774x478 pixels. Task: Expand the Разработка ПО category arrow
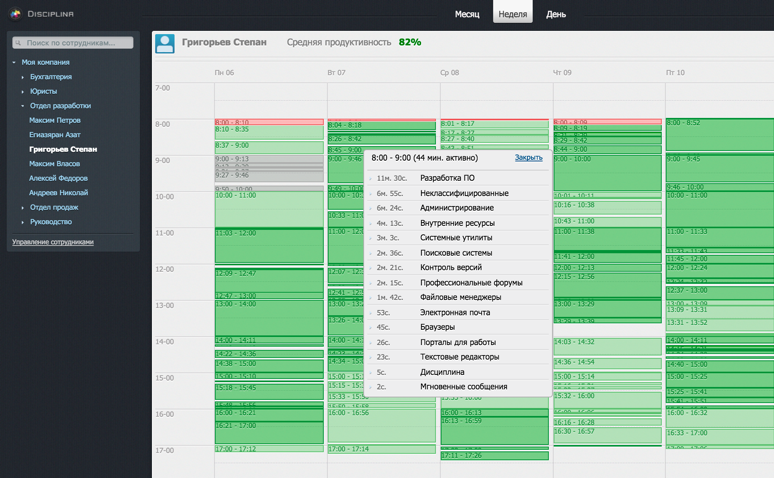(x=370, y=179)
